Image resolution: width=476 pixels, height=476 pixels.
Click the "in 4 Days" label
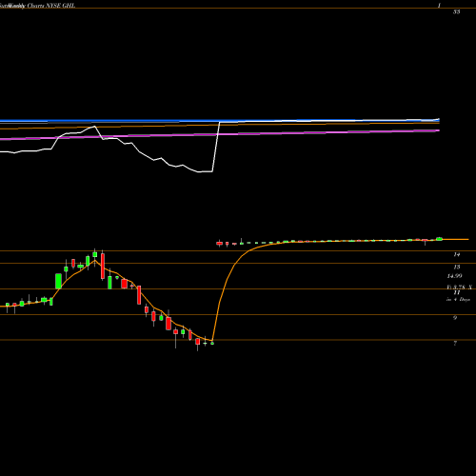coord(458,299)
